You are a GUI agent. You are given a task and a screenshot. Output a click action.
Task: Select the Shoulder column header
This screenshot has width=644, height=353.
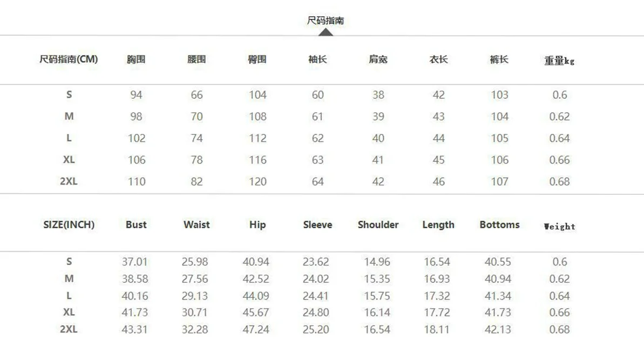click(x=378, y=225)
